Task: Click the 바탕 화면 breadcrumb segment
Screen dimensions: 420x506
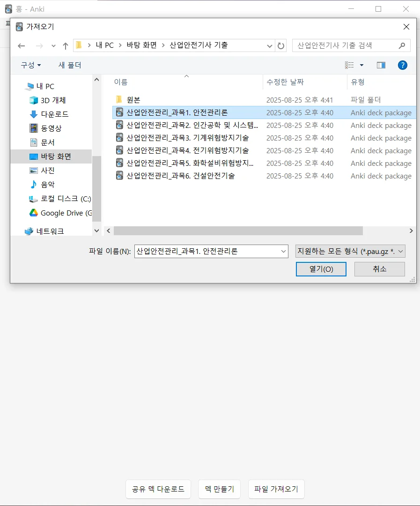Action: pyautogui.click(x=141, y=45)
